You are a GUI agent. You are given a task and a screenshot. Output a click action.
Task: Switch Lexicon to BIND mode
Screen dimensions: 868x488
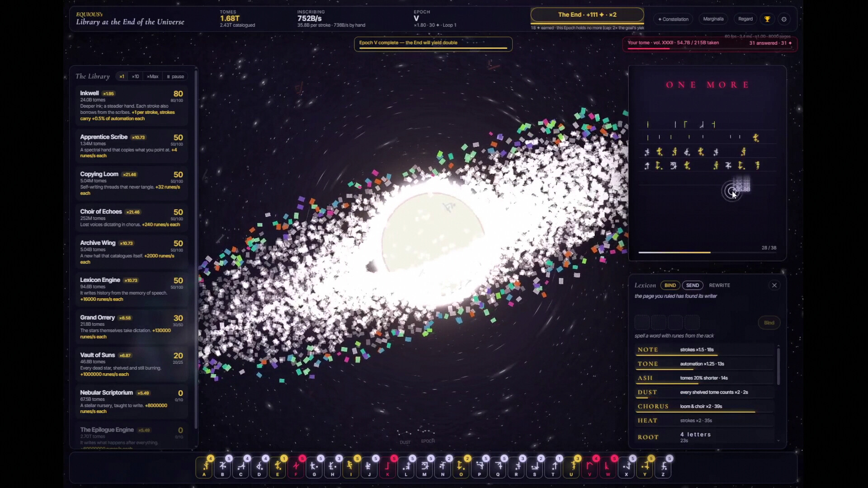[x=670, y=285]
